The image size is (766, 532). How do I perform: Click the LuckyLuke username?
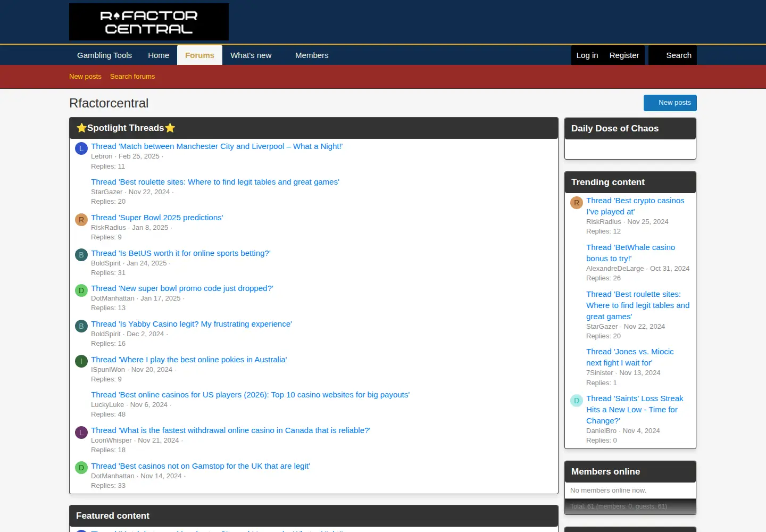coord(107,405)
